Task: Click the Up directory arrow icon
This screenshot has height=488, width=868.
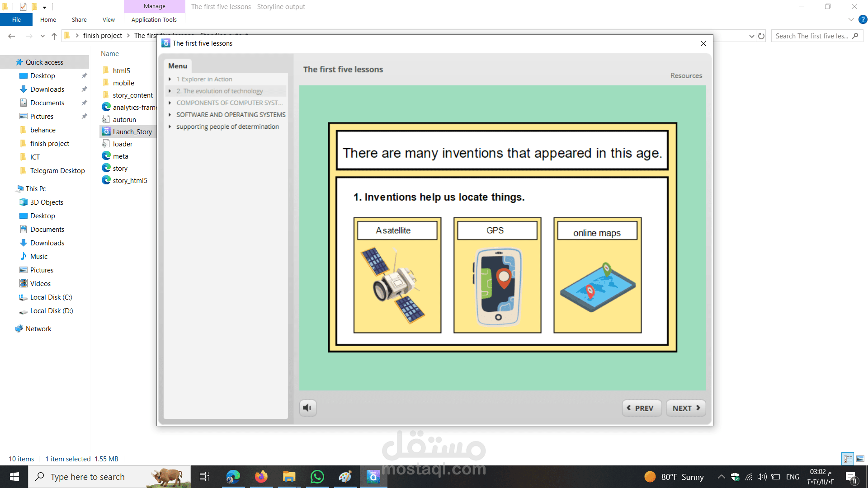Action: tap(54, 36)
